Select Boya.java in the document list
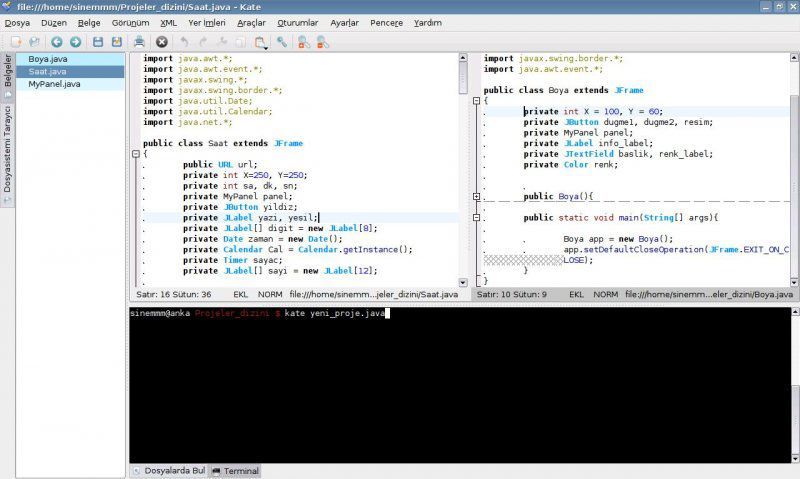Image resolution: width=800 pixels, height=479 pixels. pyautogui.click(x=47, y=59)
